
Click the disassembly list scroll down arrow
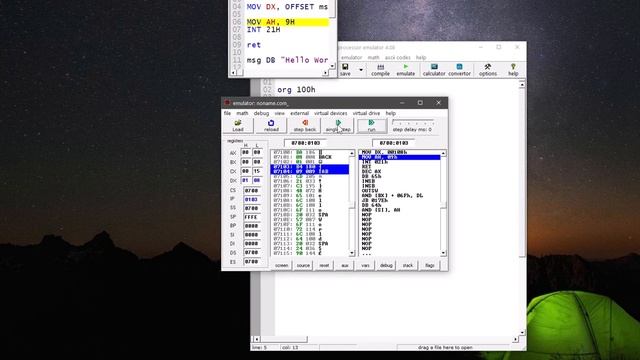pos(443,253)
